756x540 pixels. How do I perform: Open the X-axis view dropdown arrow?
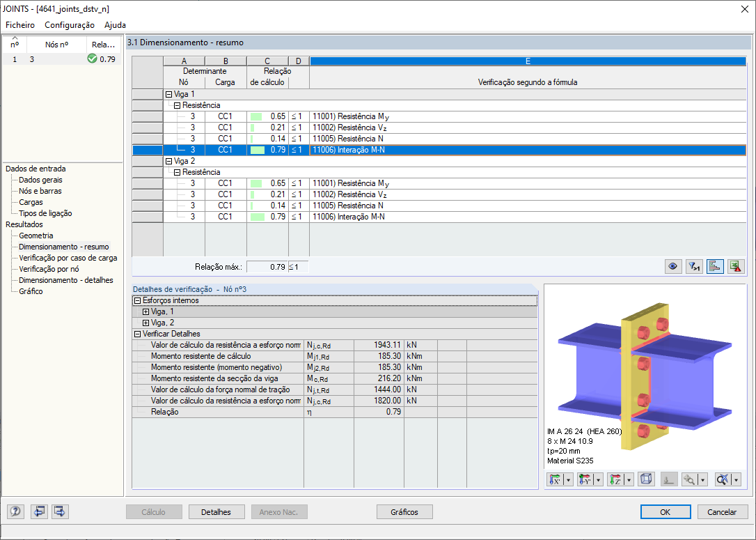coord(569,479)
